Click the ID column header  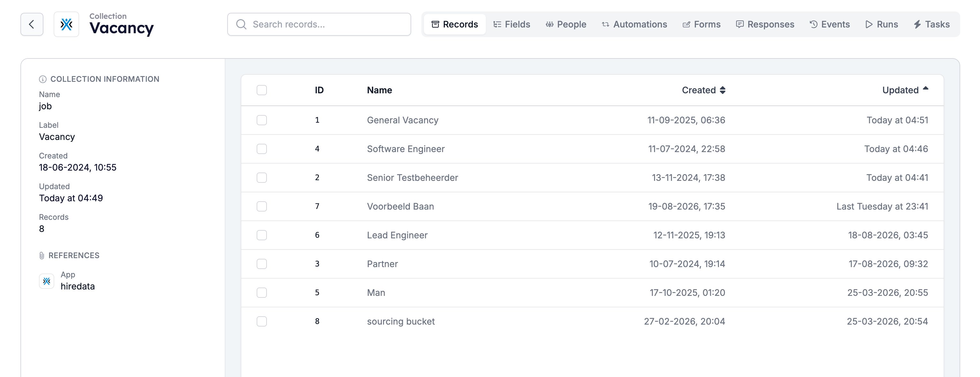pos(319,90)
